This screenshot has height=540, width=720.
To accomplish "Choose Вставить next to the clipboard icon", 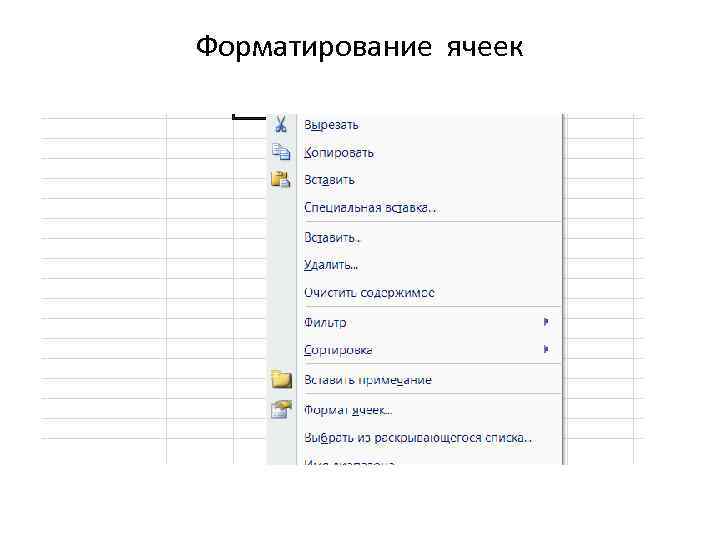I will pos(329,180).
